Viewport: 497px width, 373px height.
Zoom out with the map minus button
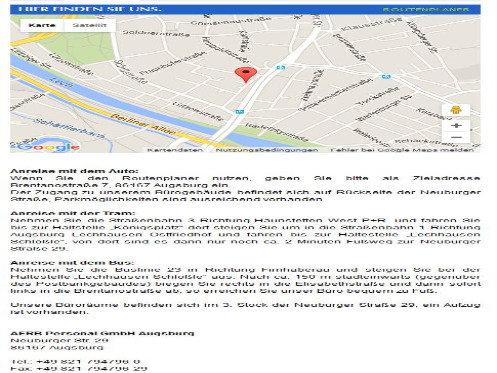pyautogui.click(x=456, y=137)
